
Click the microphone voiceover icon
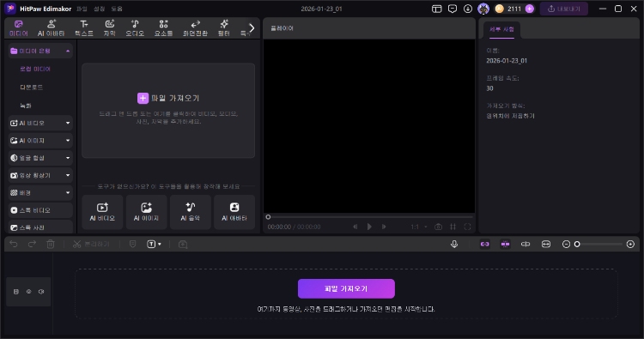point(454,245)
